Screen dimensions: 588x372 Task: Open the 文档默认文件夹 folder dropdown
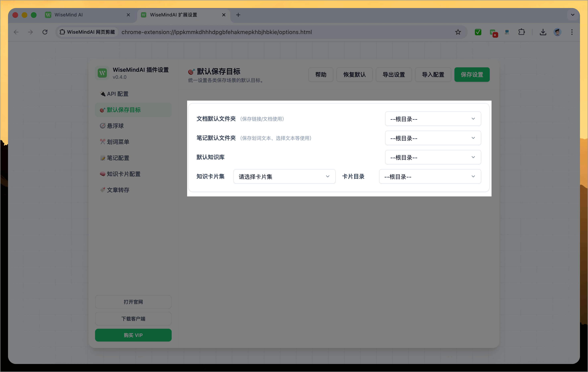pyautogui.click(x=433, y=119)
